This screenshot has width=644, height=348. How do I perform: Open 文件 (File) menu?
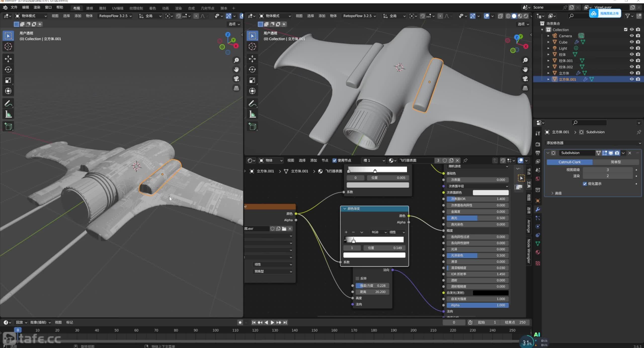coord(14,7)
